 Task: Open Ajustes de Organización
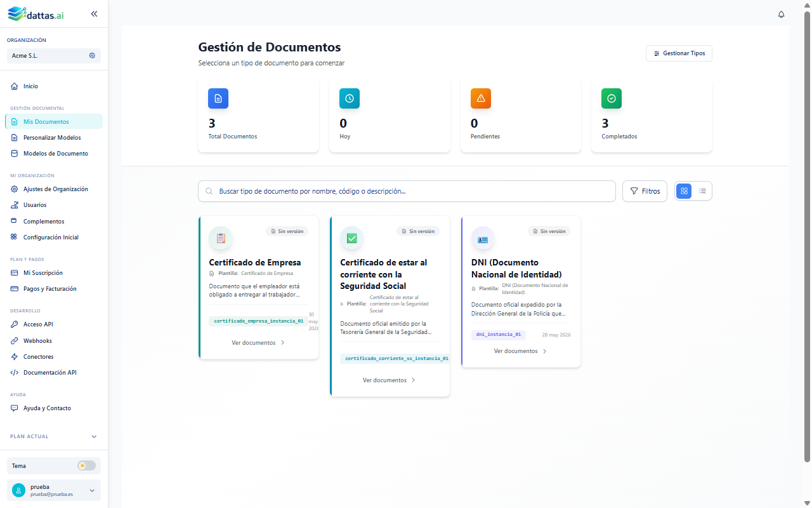pyautogui.click(x=54, y=189)
